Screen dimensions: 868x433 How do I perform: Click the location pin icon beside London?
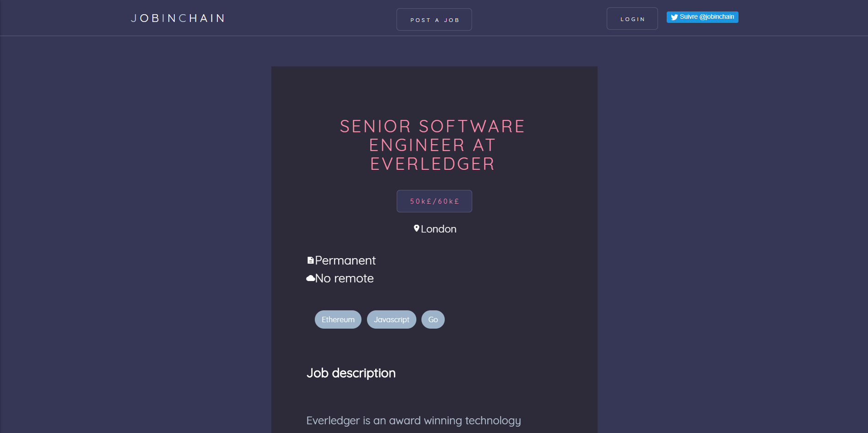tap(416, 228)
